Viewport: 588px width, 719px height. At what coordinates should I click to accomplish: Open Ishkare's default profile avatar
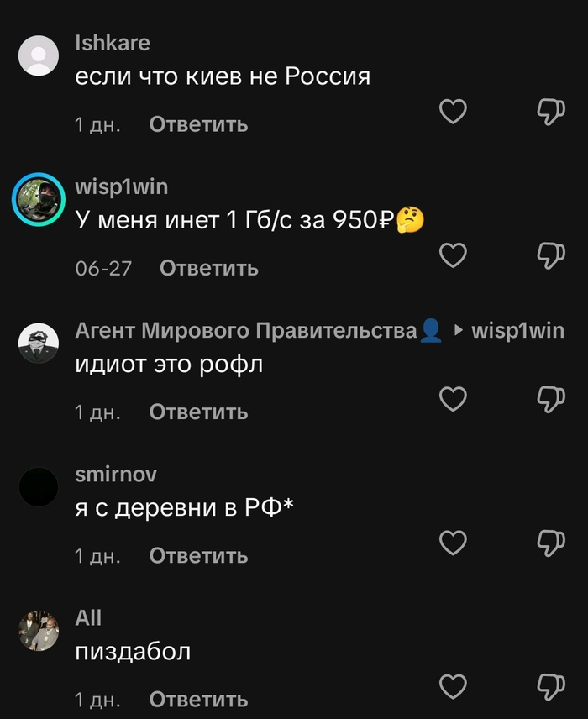39,55
